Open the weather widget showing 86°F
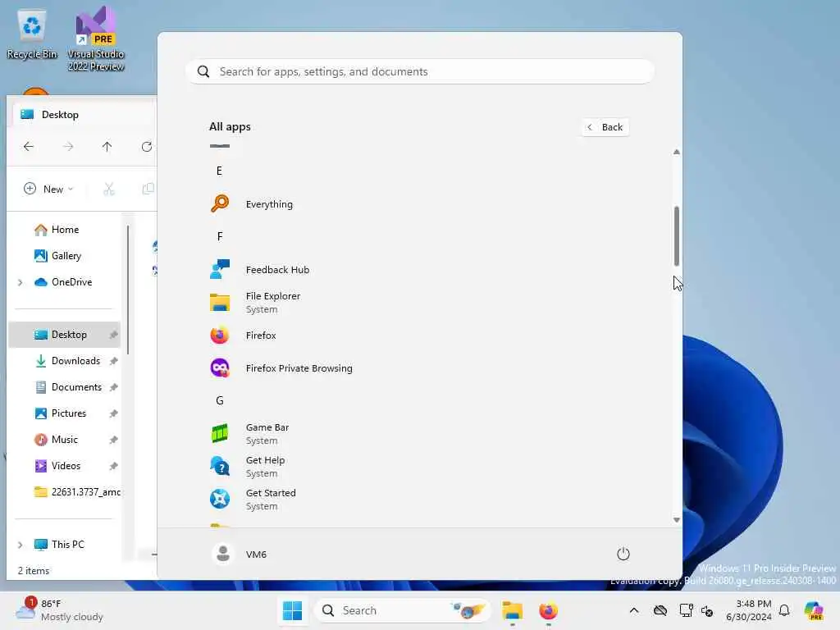Viewport: 840px width, 630px height. (x=59, y=610)
